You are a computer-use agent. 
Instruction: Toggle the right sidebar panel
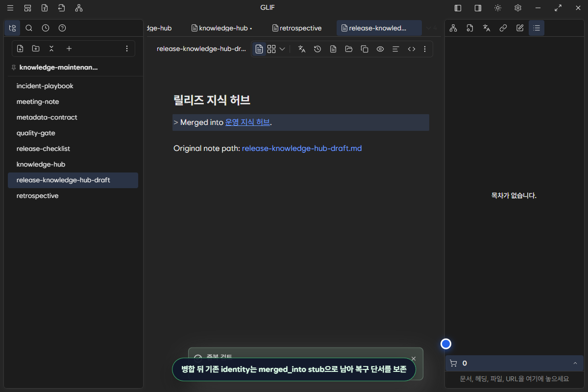point(478,8)
